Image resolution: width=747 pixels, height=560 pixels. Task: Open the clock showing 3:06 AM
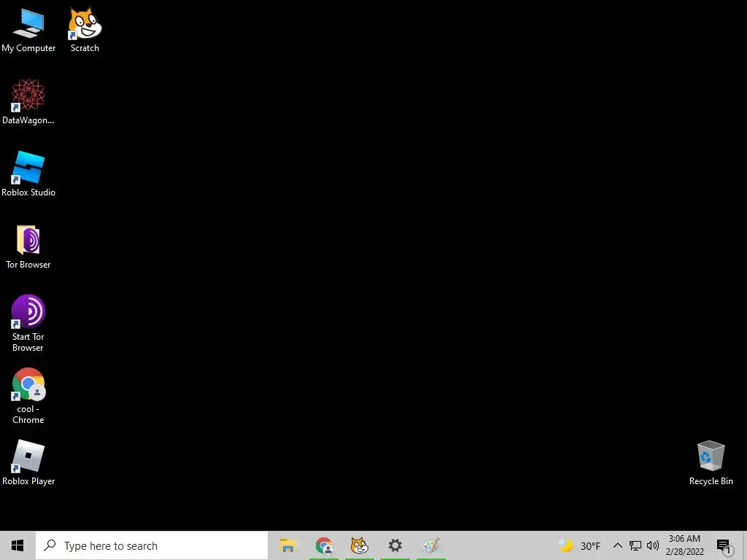click(684, 545)
